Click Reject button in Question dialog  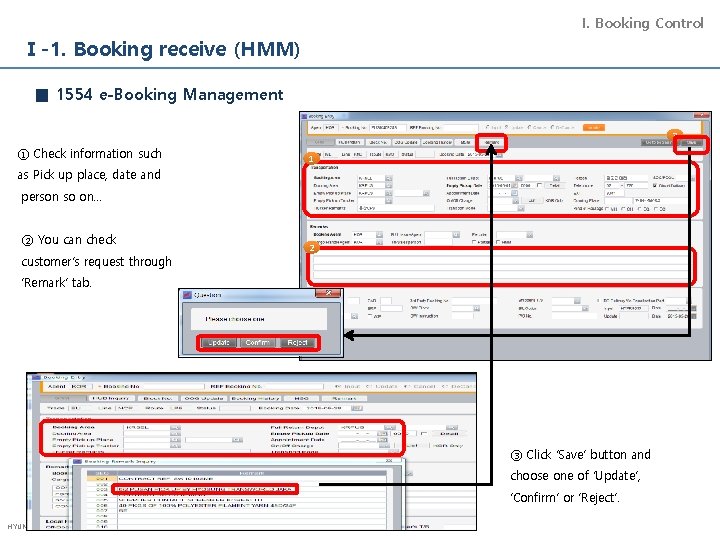click(297, 343)
